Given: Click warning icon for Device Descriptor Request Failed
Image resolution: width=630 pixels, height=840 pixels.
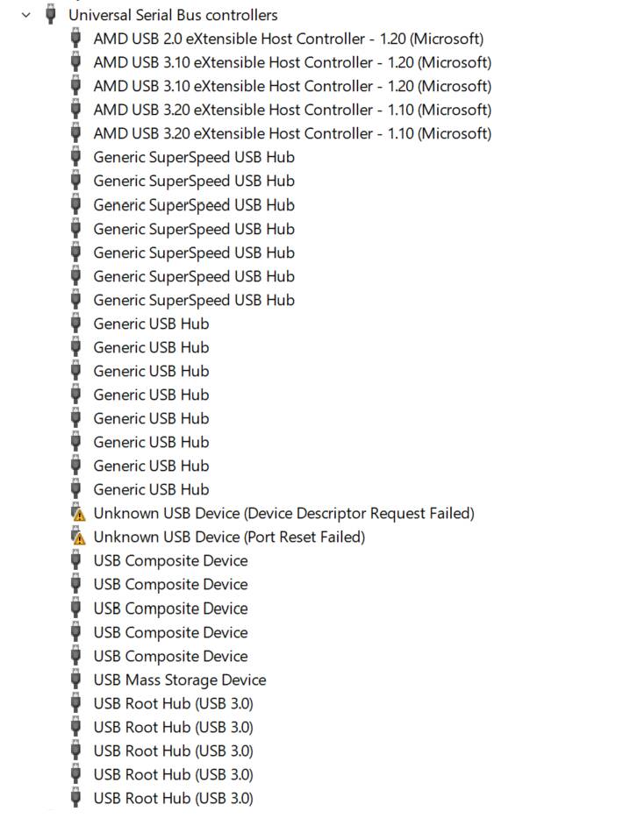Looking at the screenshot, I should pyautogui.click(x=79, y=514).
